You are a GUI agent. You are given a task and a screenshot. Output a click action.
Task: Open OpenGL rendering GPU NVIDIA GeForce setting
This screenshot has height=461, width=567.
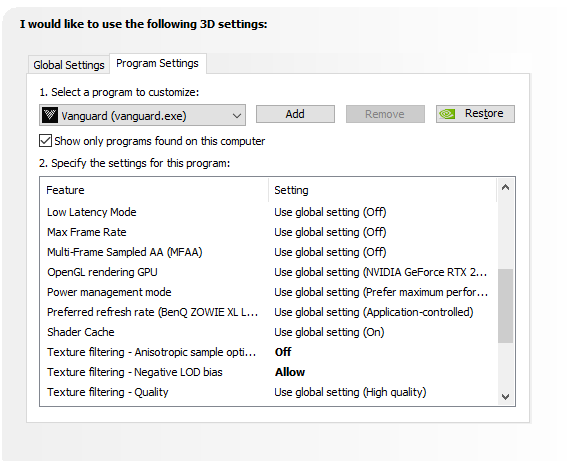pos(381,272)
